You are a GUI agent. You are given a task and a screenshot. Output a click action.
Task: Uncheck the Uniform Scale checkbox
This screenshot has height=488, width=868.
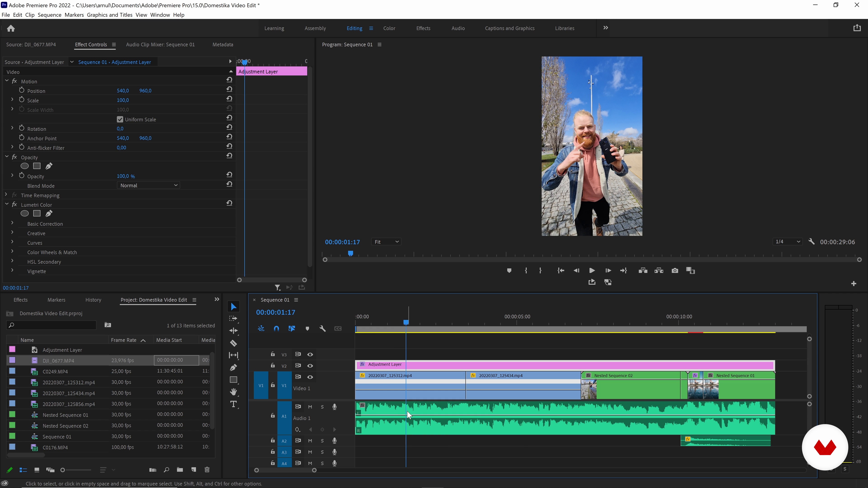tap(120, 119)
